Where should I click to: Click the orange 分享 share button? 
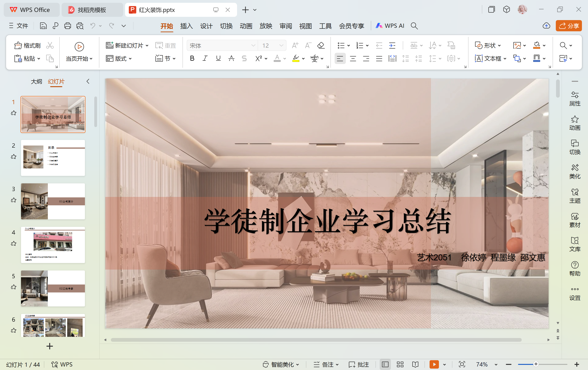point(568,26)
